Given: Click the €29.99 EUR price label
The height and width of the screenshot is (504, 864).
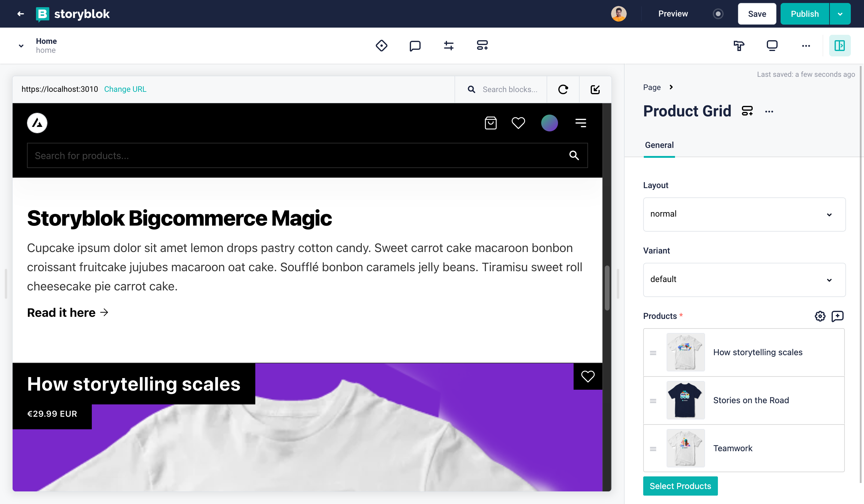Looking at the screenshot, I should click(x=52, y=413).
